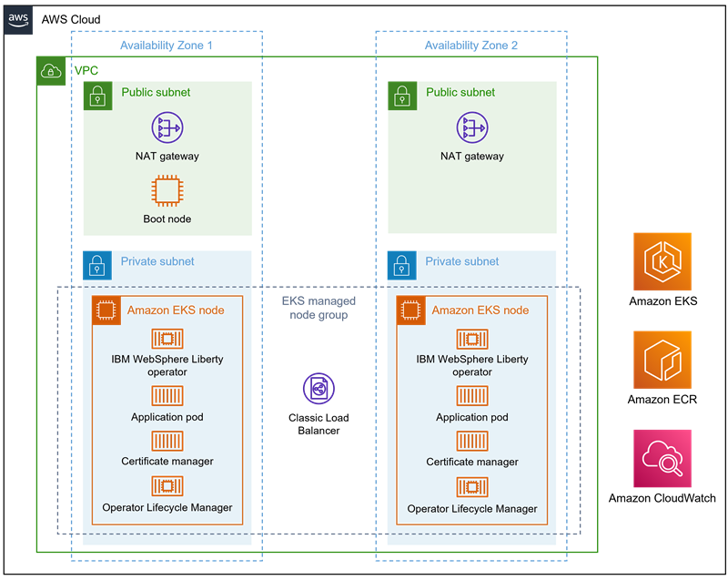Click the Availability Zone 1 private subnet lock icon

coord(97,266)
